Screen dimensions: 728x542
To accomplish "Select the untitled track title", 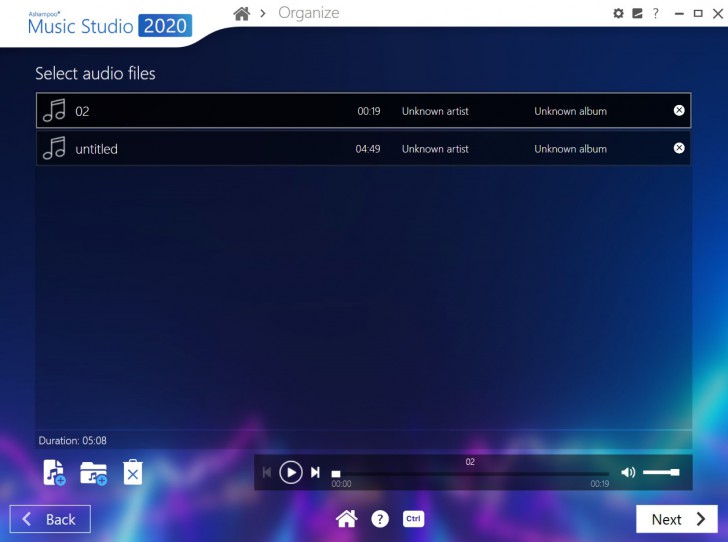I will click(96, 149).
